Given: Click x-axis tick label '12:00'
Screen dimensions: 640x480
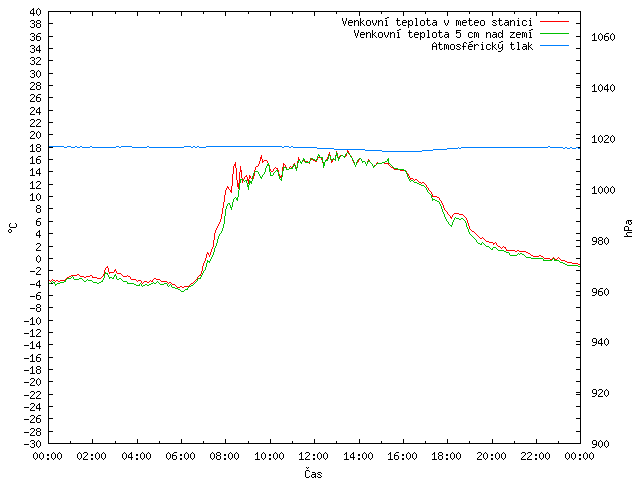Looking at the screenshot, I should [x=314, y=456].
